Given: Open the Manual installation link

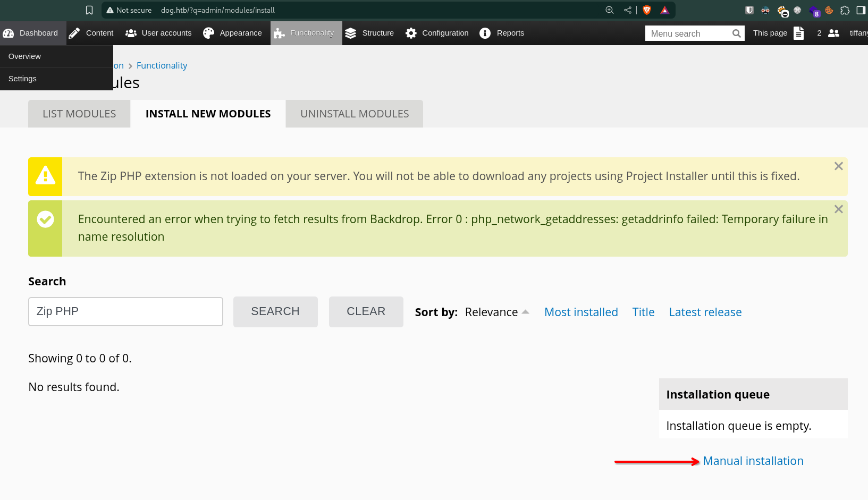Looking at the screenshot, I should point(753,461).
